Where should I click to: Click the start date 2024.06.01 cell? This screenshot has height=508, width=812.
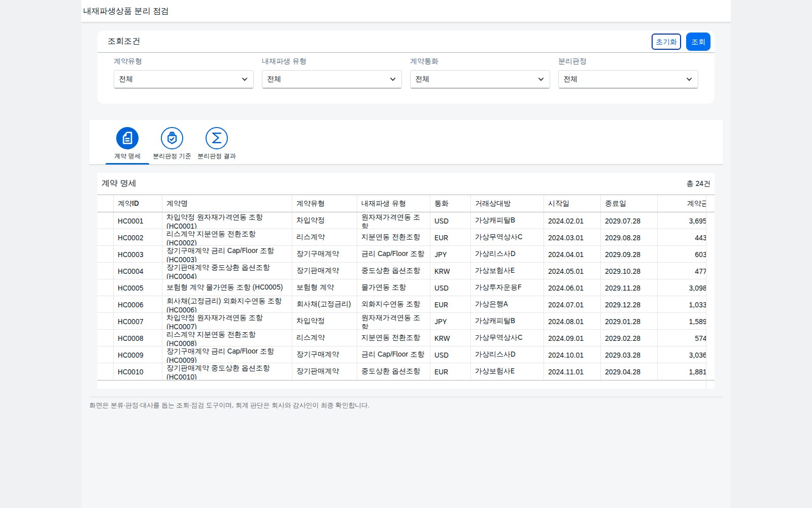point(572,288)
